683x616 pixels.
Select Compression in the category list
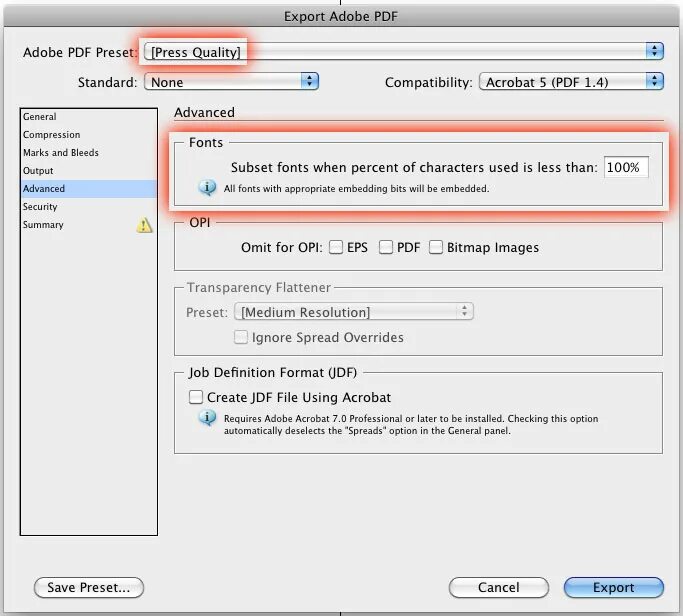(x=89, y=135)
